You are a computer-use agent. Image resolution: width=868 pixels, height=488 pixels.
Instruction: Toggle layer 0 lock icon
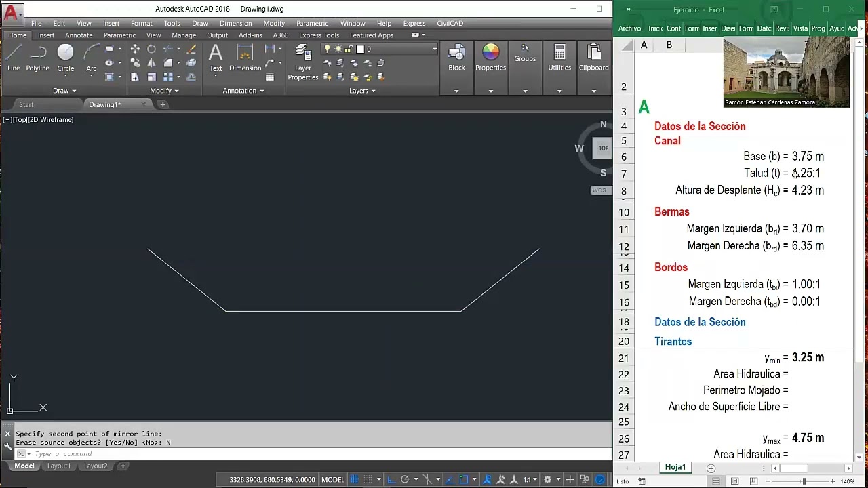coord(348,49)
